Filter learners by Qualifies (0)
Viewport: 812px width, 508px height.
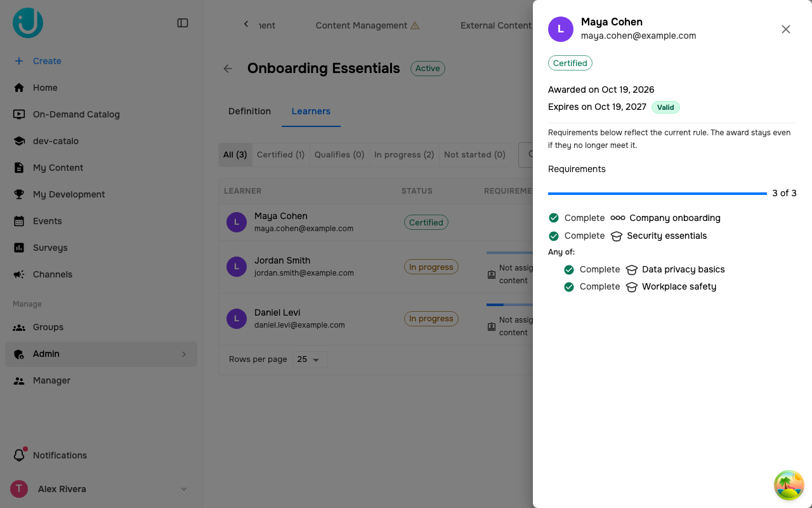[x=339, y=154]
